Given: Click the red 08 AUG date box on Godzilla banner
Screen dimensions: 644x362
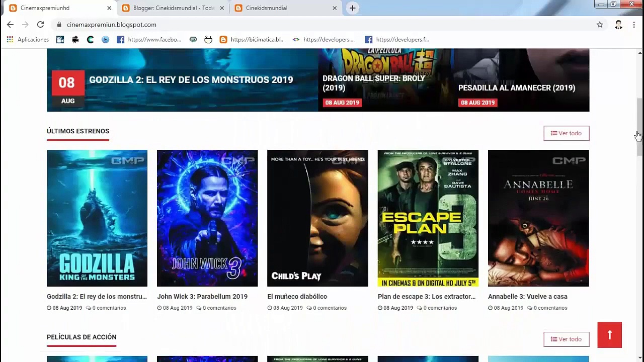Looking at the screenshot, I should tap(68, 89).
